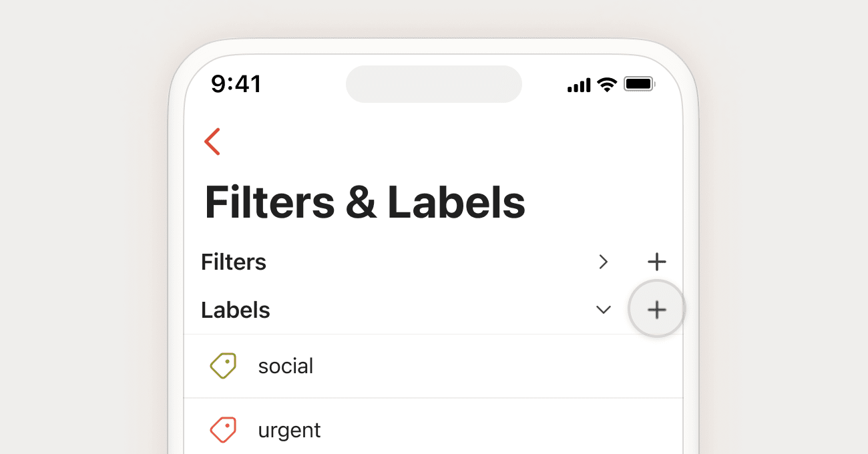The image size is (868, 454).
Task: Tap the Filters & Labels page title
Action: pyautogui.click(x=365, y=202)
